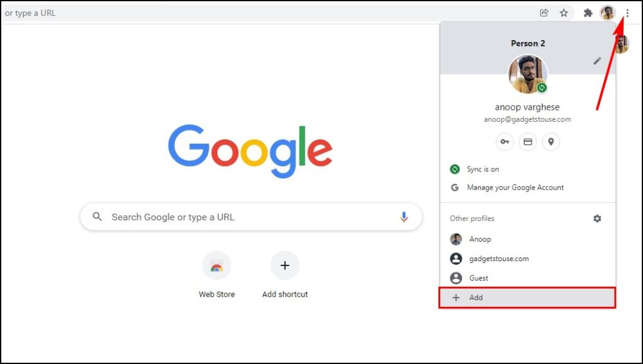Open passwords key icon
The width and height of the screenshot is (643, 364).
coord(505,142)
